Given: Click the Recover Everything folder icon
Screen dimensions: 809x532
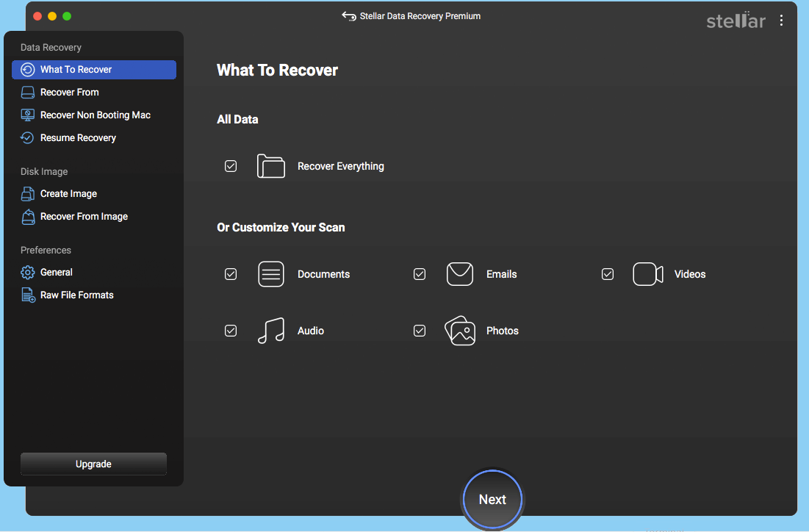Looking at the screenshot, I should tap(271, 166).
